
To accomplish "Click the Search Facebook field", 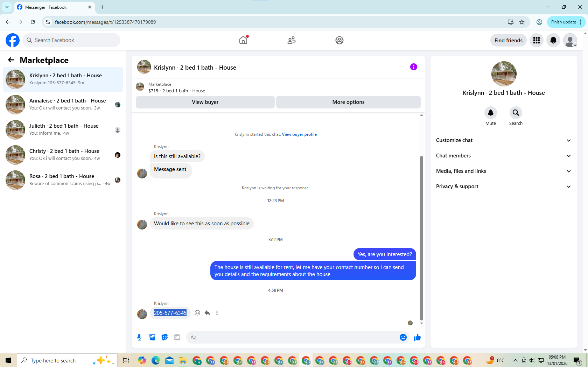I will pos(71,40).
